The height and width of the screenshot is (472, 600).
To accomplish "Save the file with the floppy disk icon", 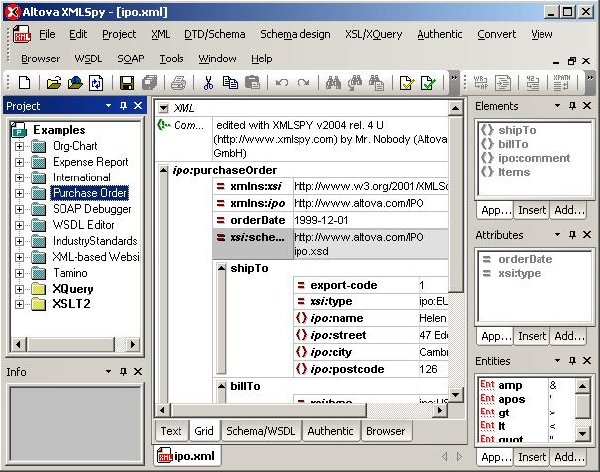I will 127,82.
